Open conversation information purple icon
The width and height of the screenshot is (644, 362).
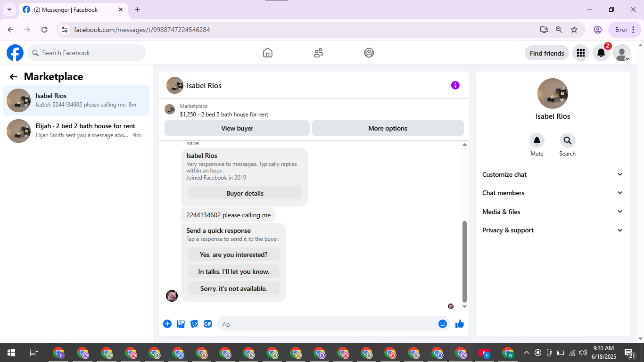point(455,85)
